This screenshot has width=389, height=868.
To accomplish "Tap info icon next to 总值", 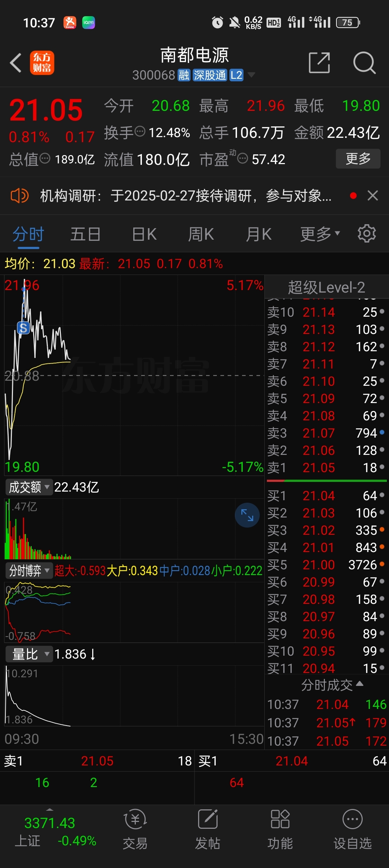I will tap(45, 158).
